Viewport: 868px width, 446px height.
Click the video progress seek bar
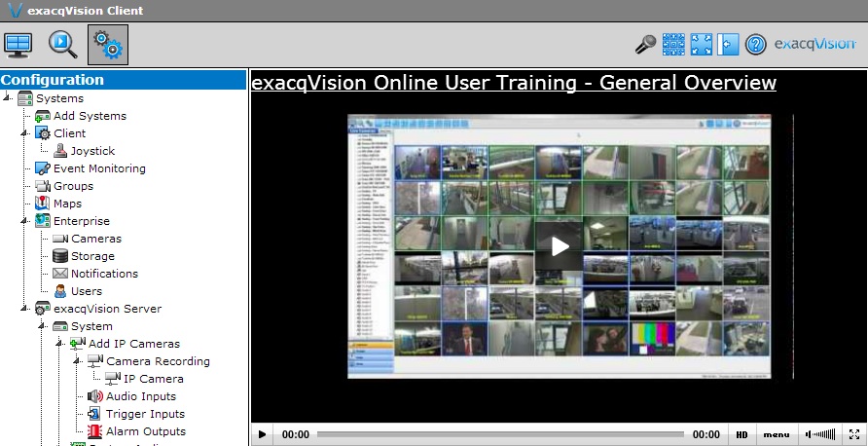click(499, 434)
